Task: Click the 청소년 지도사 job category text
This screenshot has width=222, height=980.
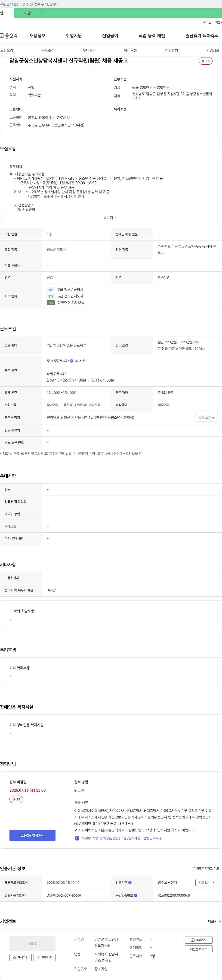Action: click(56, 250)
